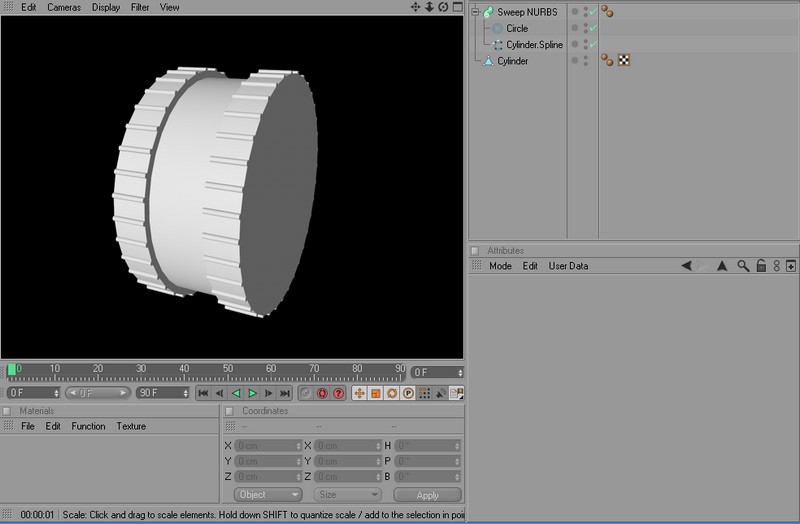Click start frame 0 F field

coord(33,393)
